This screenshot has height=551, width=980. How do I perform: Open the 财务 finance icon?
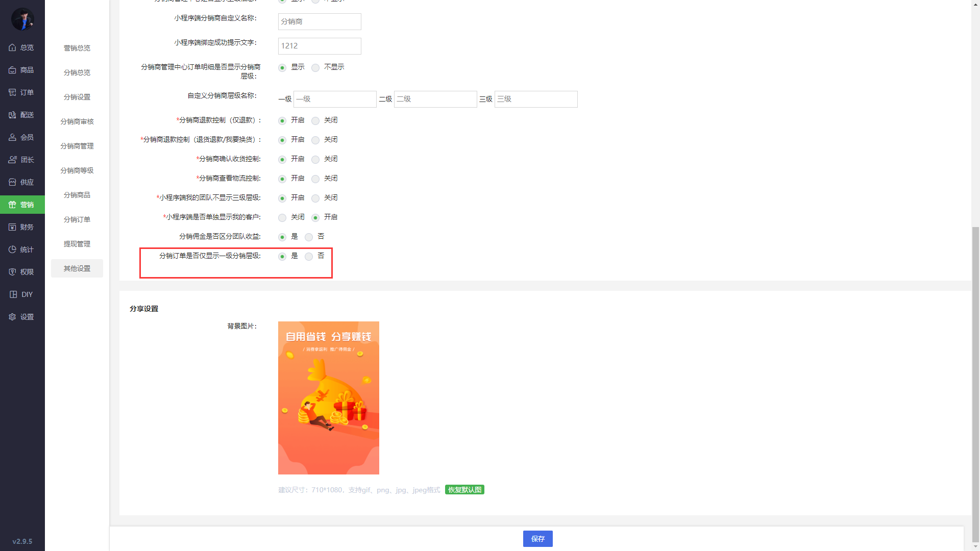pyautogui.click(x=13, y=227)
